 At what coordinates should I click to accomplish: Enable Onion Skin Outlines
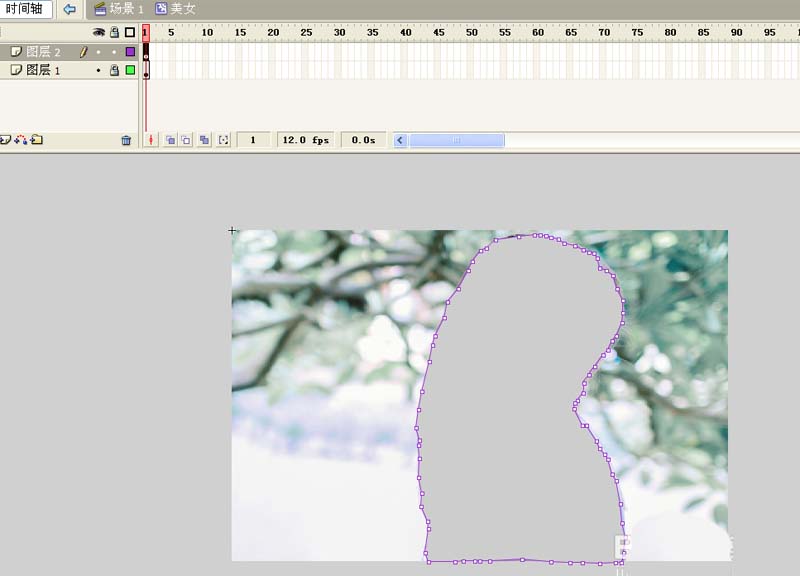coord(186,140)
